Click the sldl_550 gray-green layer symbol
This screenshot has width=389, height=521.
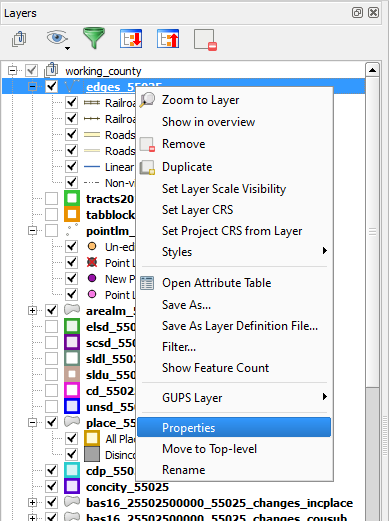point(72,358)
